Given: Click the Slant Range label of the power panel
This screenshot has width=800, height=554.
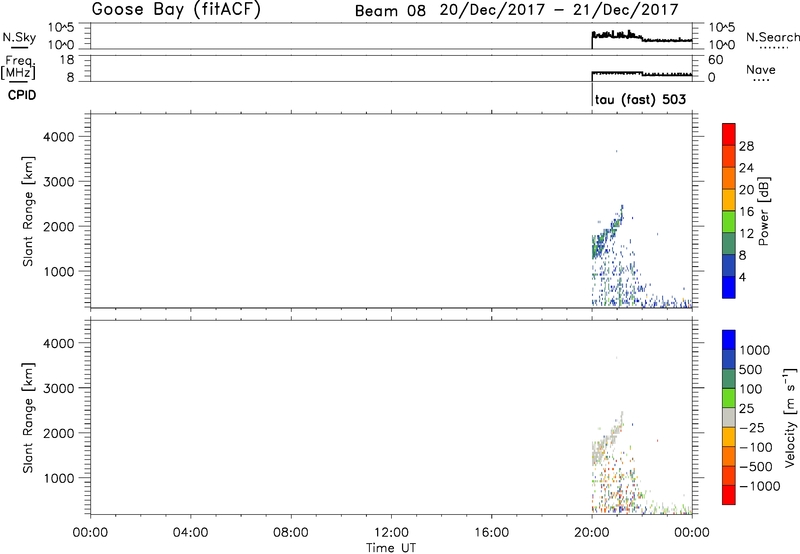Looking at the screenshot, I should pyautogui.click(x=28, y=211).
